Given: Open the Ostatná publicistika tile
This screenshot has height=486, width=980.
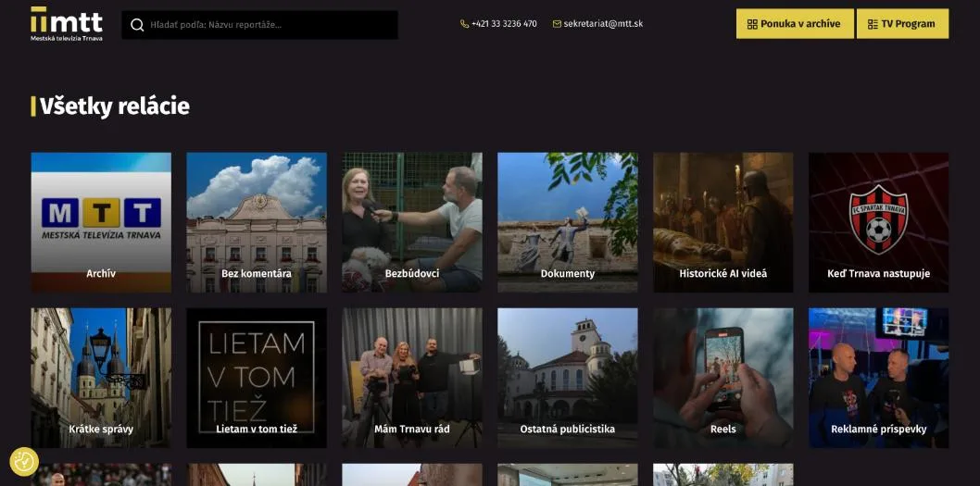Looking at the screenshot, I should [x=568, y=378].
